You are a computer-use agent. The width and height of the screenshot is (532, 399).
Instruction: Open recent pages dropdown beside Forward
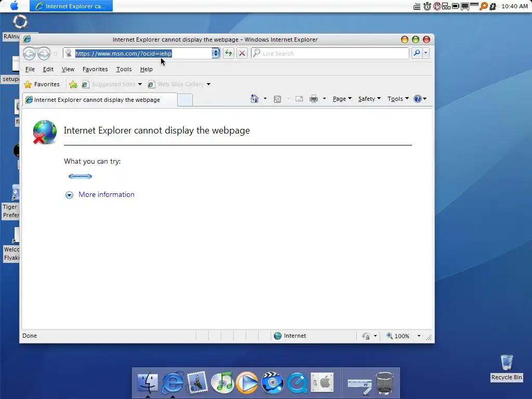click(x=55, y=54)
